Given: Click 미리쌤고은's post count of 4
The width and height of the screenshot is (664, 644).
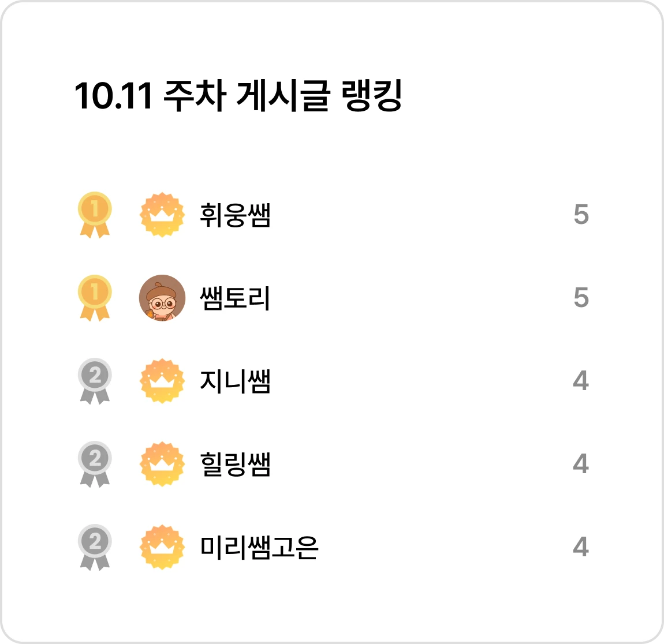Looking at the screenshot, I should coord(581,546).
